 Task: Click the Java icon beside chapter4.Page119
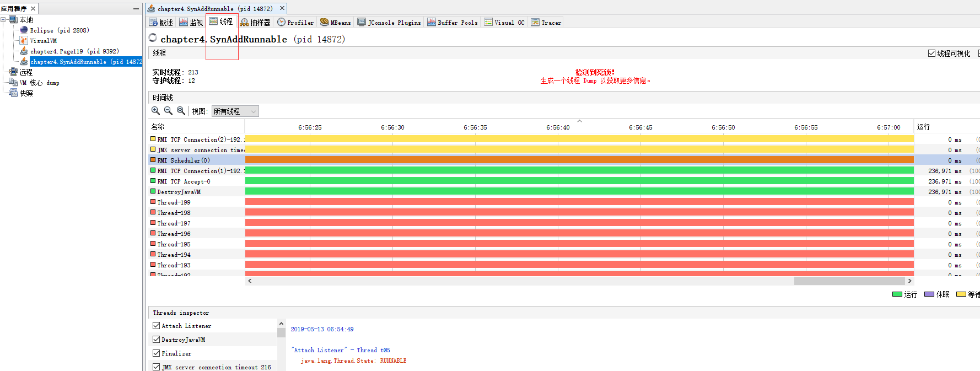[24, 51]
